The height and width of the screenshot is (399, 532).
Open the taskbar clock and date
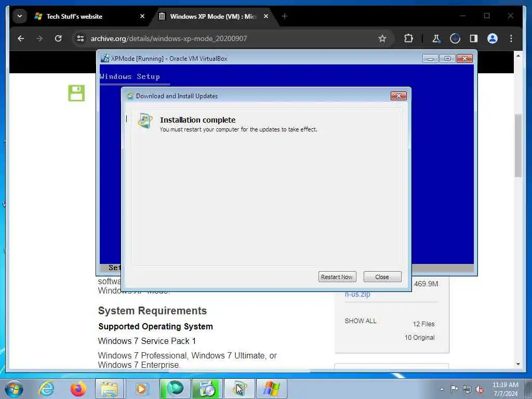click(x=505, y=389)
